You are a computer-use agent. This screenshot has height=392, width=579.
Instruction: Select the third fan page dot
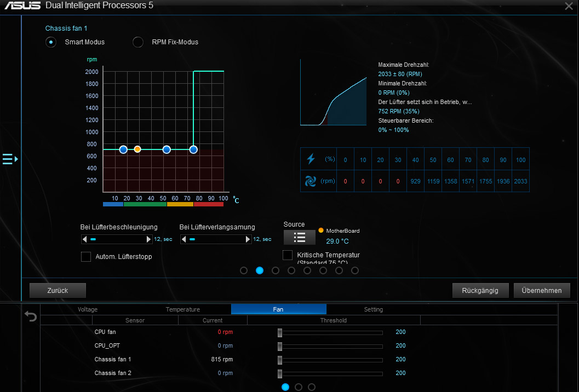pos(276,270)
